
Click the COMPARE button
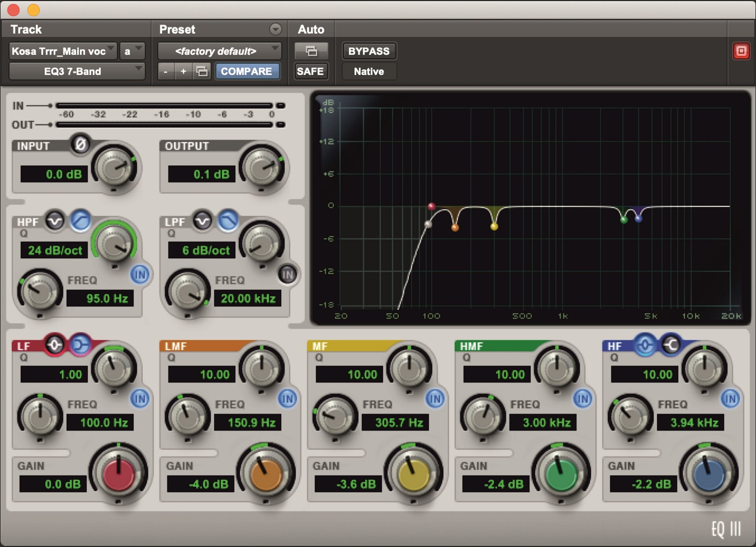(246, 71)
